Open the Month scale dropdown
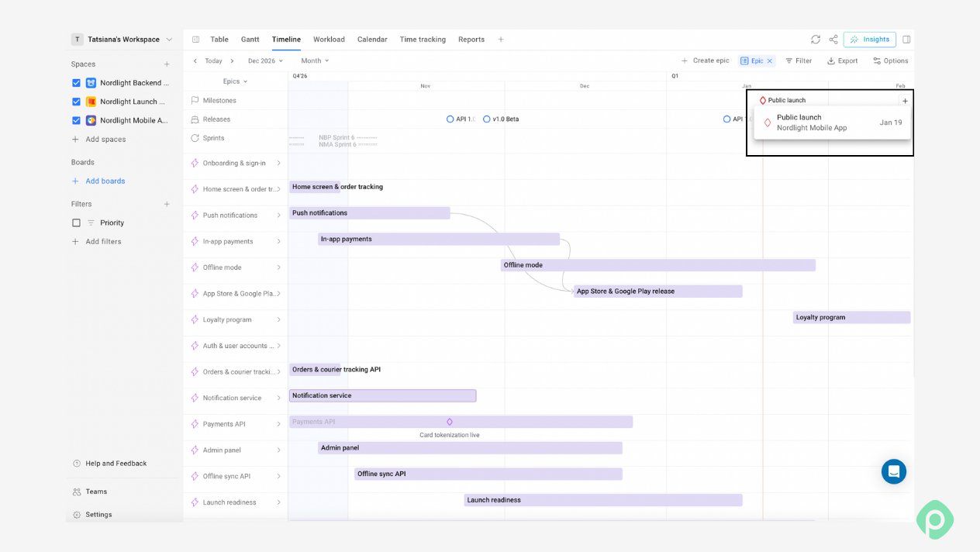 [315, 61]
